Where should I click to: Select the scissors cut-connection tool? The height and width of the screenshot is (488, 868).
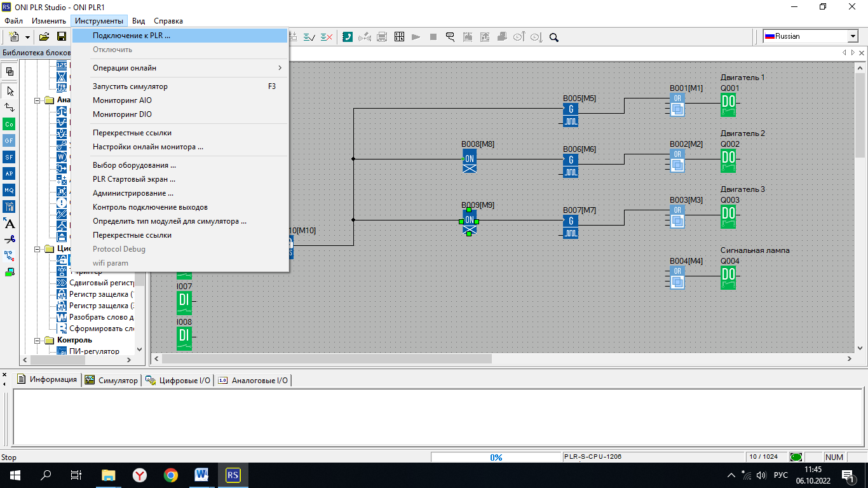pyautogui.click(x=10, y=240)
